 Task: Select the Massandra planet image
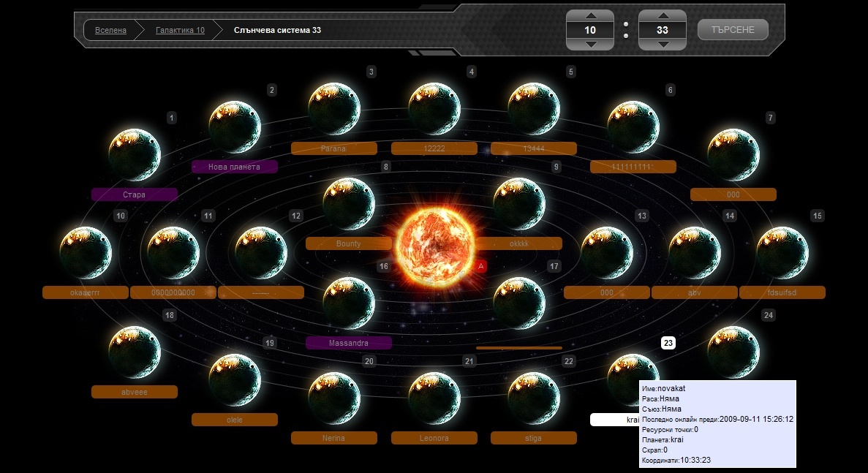click(x=349, y=303)
